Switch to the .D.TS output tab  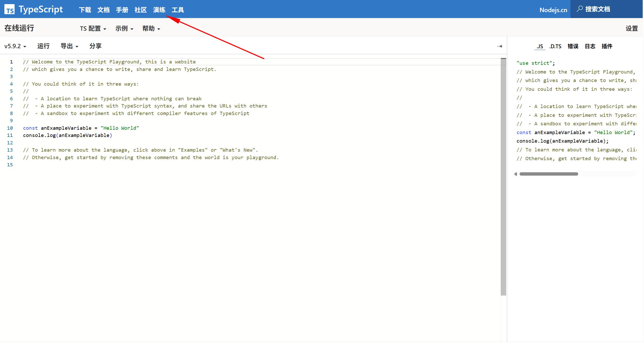coord(555,46)
